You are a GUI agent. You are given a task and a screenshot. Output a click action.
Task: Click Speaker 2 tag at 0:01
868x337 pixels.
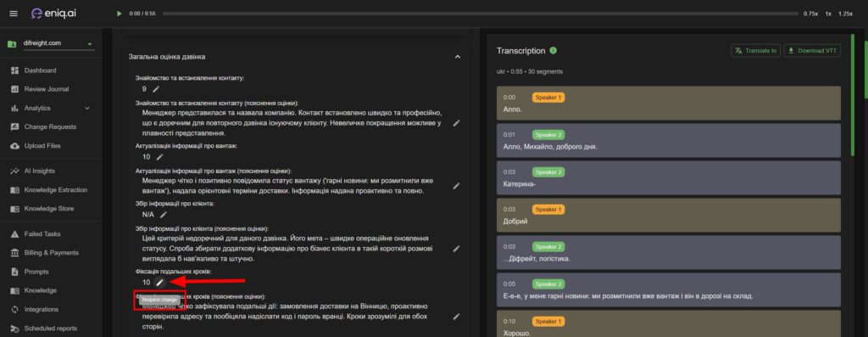click(548, 135)
